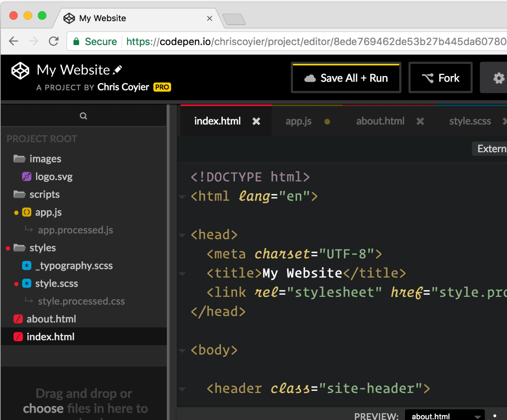Fork the project

click(440, 77)
